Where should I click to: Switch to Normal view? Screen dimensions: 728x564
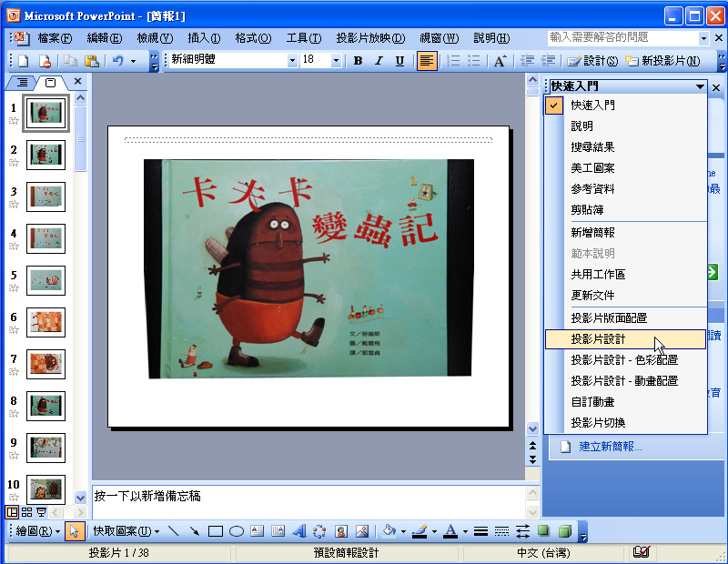(x=12, y=512)
